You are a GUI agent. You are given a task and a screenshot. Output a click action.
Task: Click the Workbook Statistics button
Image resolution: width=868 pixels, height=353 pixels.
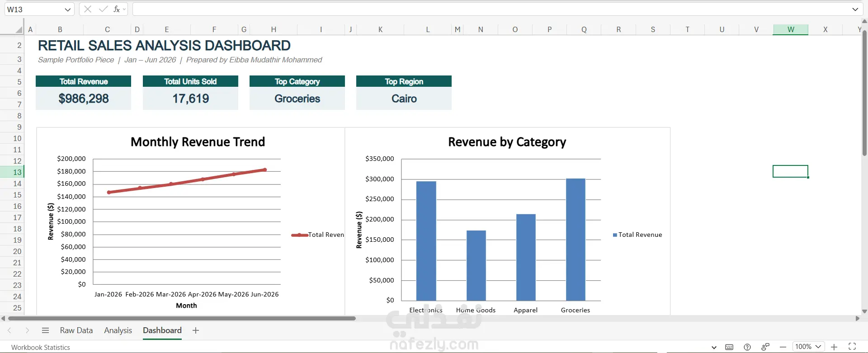tap(41, 347)
